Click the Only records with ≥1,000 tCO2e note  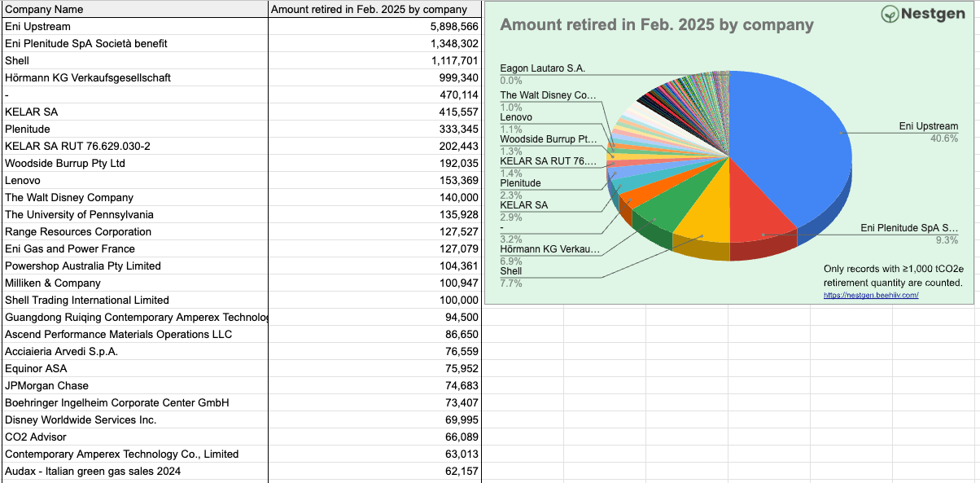point(893,275)
